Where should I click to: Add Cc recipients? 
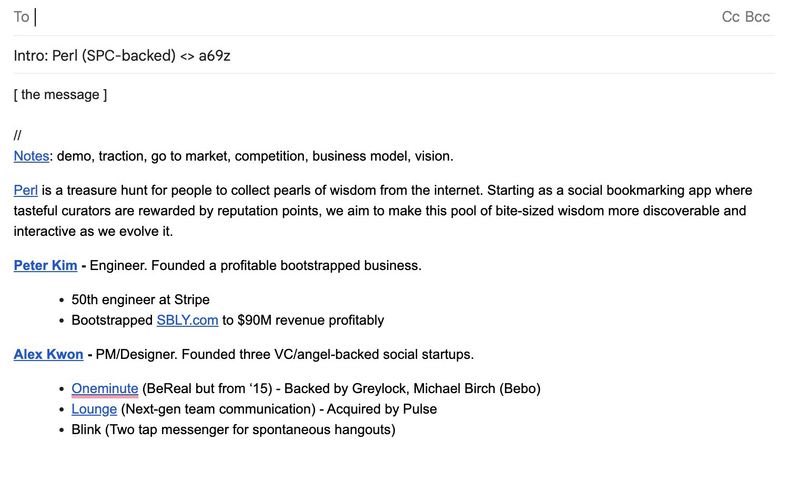731,17
